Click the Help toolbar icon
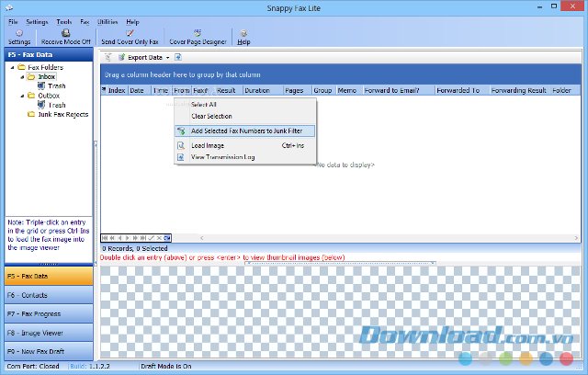This screenshot has height=375, width=588. (x=243, y=33)
